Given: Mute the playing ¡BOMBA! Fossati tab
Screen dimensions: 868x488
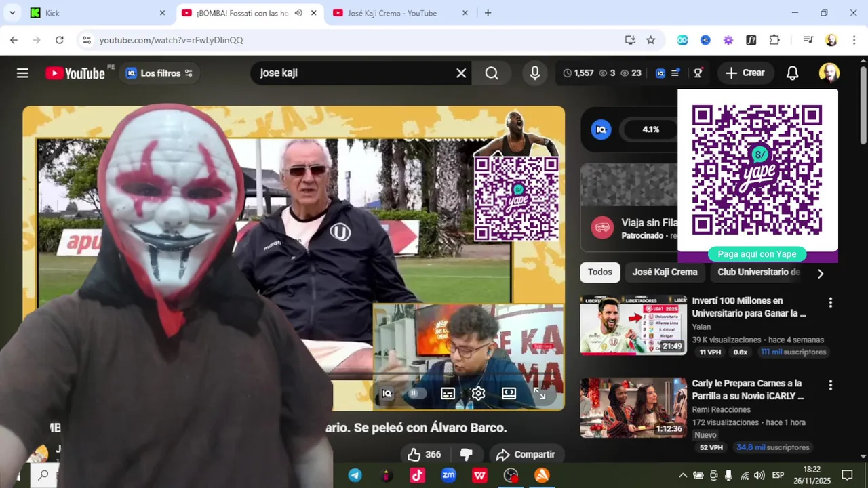Looking at the screenshot, I should pos(298,13).
